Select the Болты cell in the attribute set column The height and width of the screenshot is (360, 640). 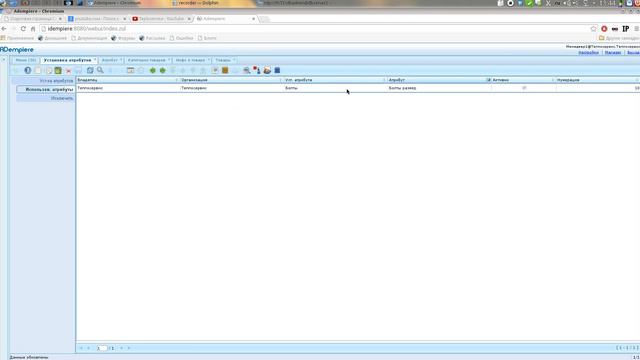point(335,88)
